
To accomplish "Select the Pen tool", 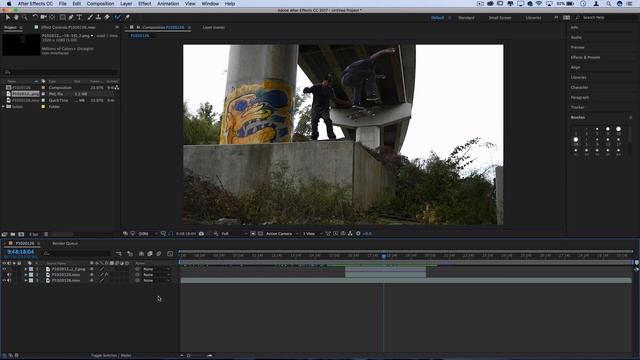I will tap(71, 18).
